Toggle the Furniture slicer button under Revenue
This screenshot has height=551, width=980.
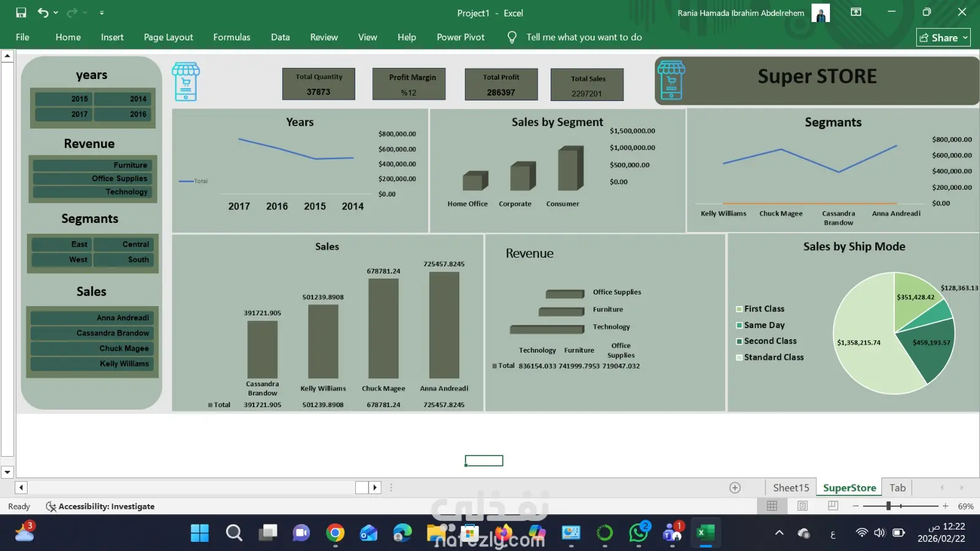click(92, 165)
